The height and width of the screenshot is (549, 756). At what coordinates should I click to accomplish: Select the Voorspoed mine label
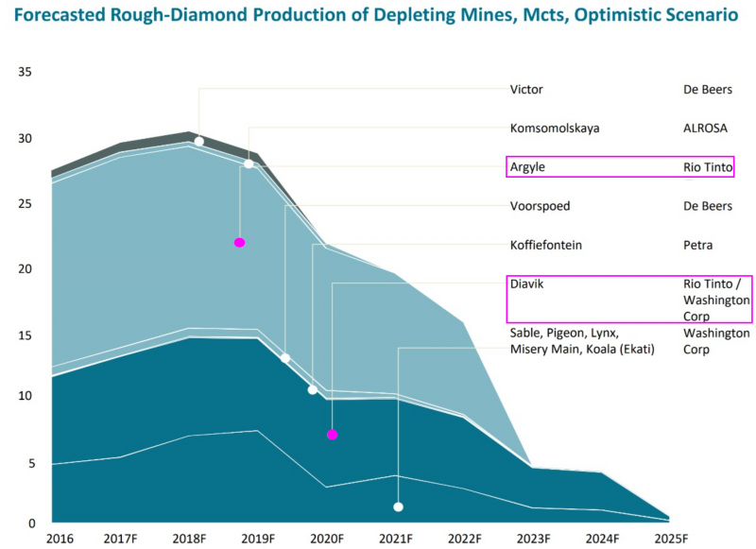tap(540, 206)
